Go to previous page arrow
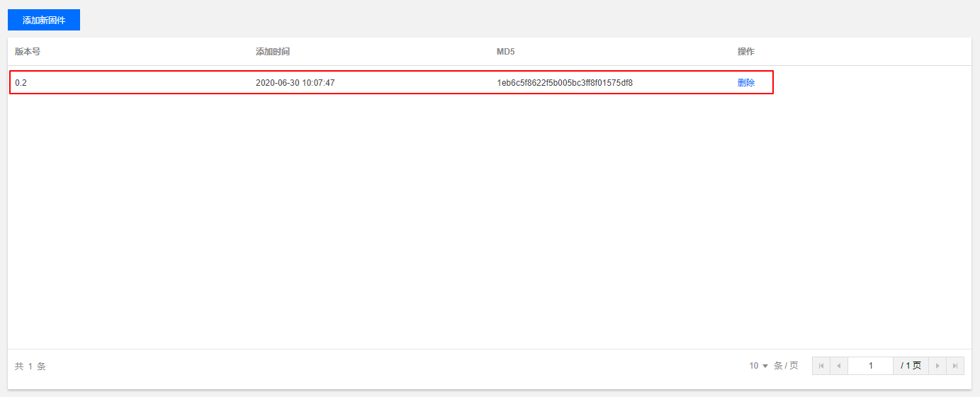 coord(839,366)
